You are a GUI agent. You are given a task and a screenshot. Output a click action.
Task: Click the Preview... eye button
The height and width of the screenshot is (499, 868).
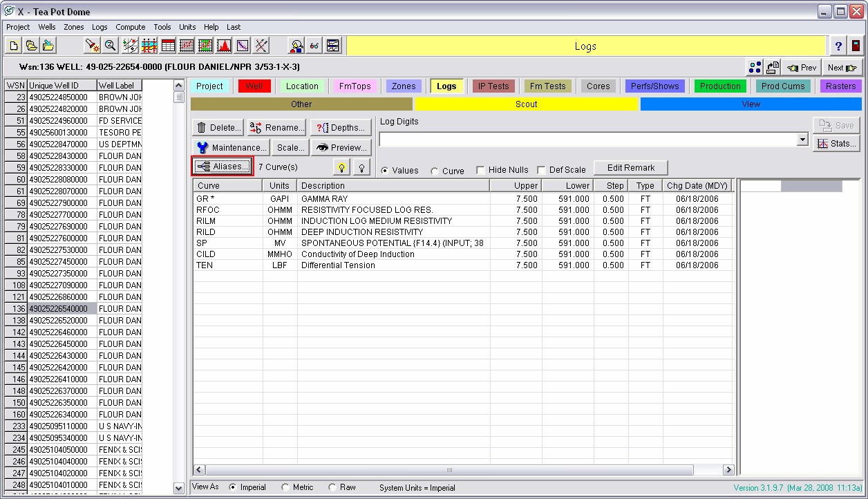[340, 147]
